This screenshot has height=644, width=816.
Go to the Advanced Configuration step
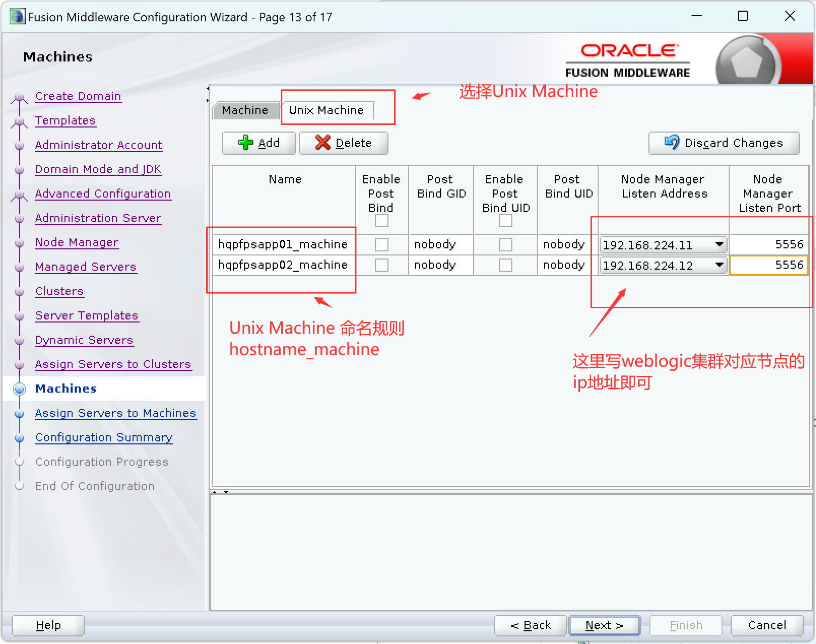tap(103, 194)
